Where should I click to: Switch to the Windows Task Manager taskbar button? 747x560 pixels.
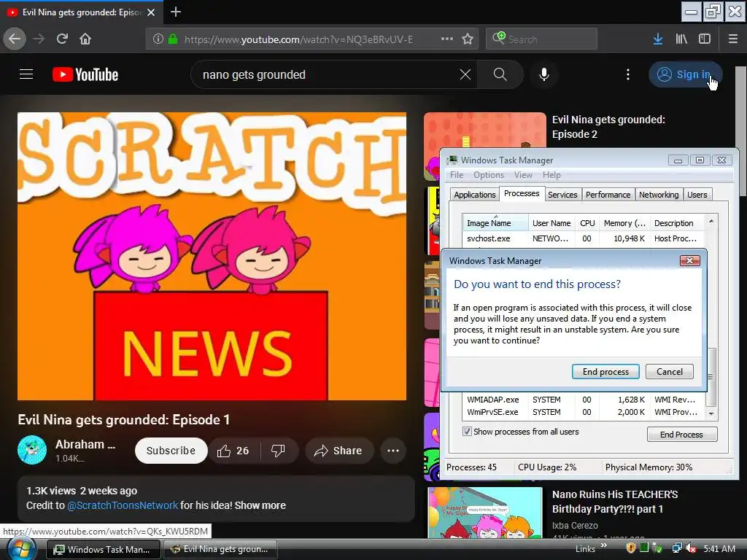tap(103, 549)
